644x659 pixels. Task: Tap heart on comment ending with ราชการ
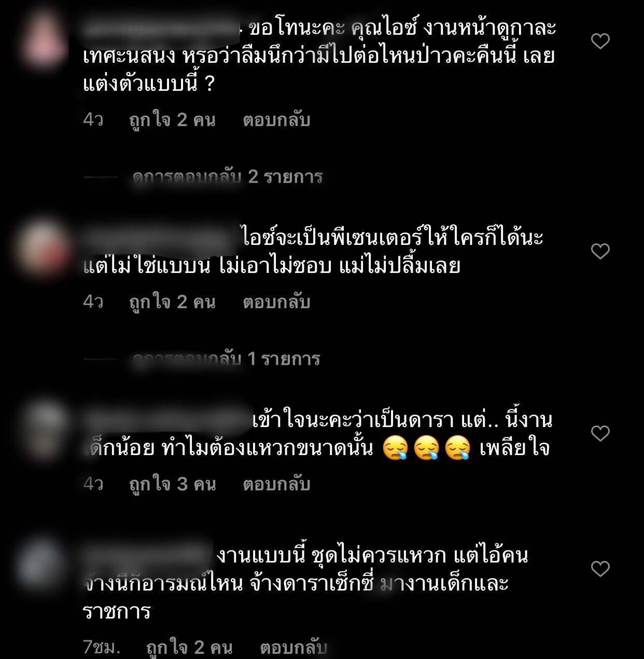600,569
